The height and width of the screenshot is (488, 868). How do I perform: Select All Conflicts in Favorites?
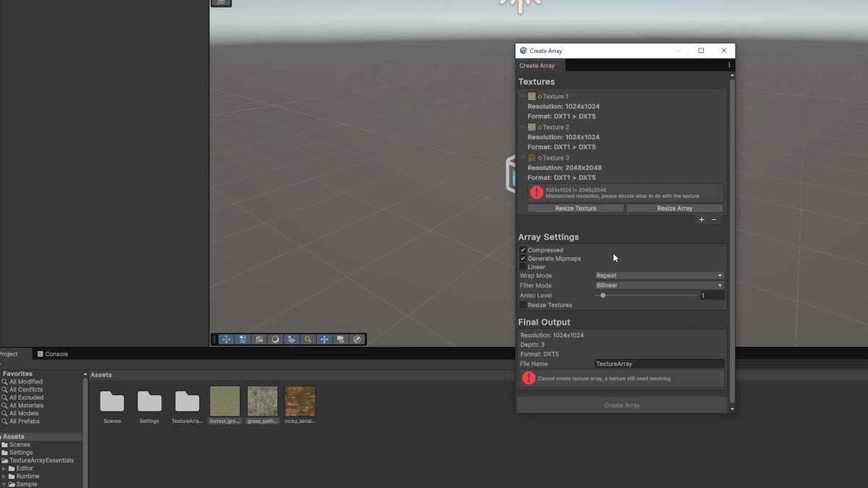tap(26, 390)
